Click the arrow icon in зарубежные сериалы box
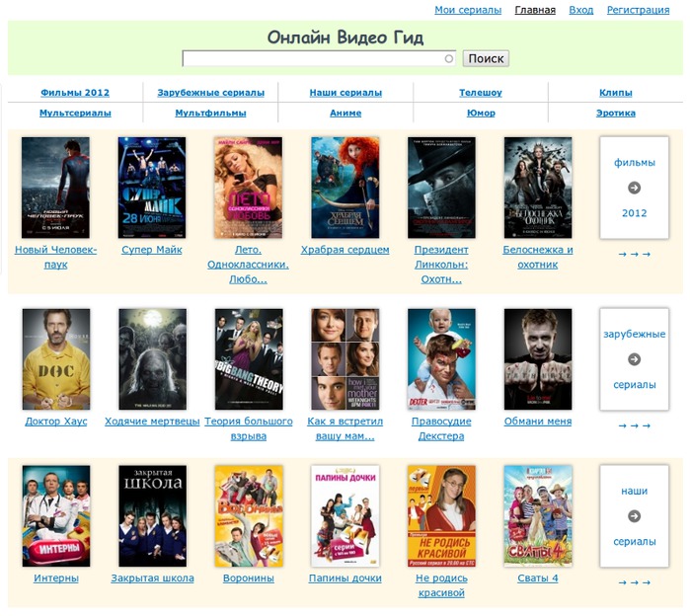Viewport: 690px width, 616px height. (634, 359)
